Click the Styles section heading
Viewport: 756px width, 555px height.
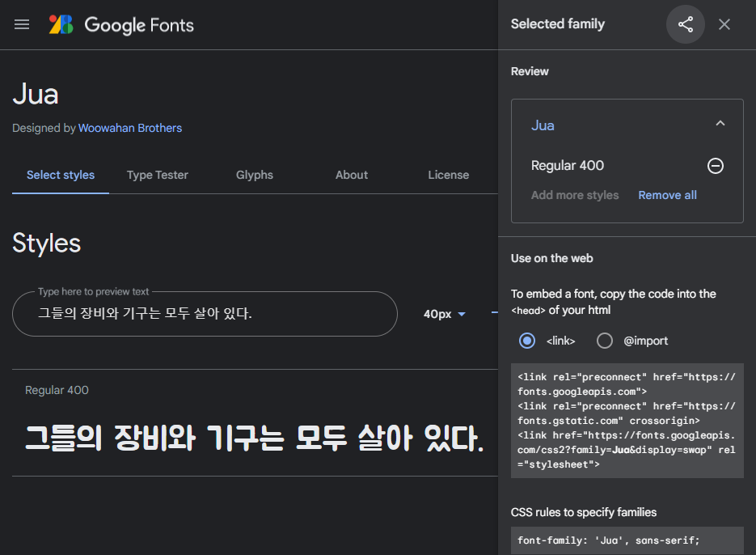tap(46, 243)
